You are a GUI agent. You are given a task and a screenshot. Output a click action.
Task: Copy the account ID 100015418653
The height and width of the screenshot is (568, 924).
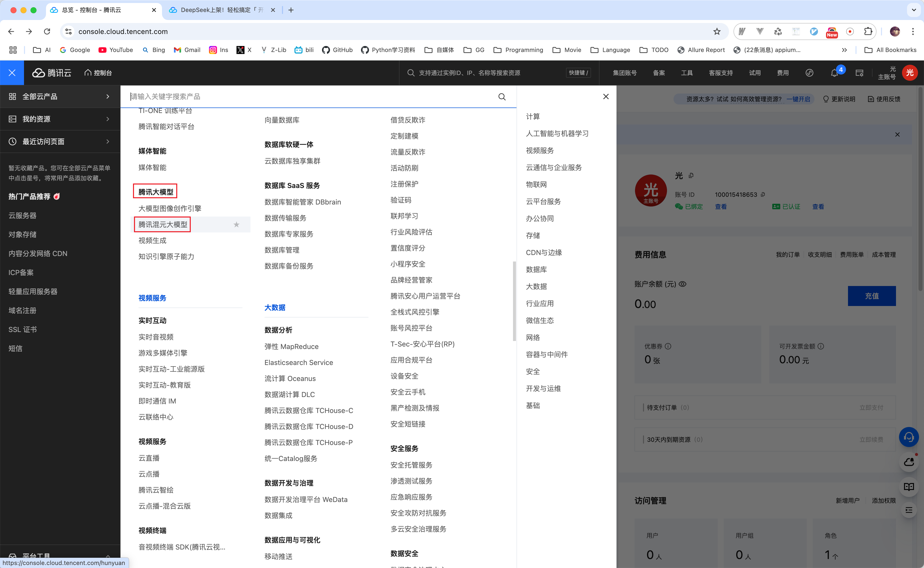pyautogui.click(x=763, y=194)
